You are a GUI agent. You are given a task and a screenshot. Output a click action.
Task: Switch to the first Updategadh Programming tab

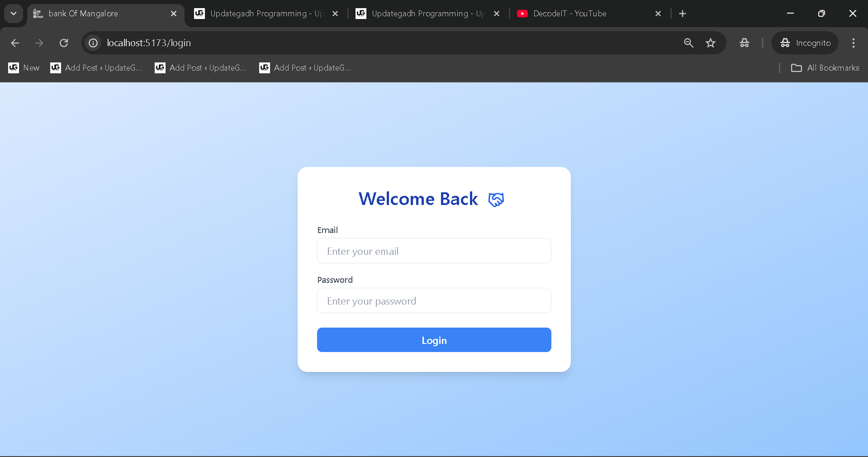click(x=262, y=14)
